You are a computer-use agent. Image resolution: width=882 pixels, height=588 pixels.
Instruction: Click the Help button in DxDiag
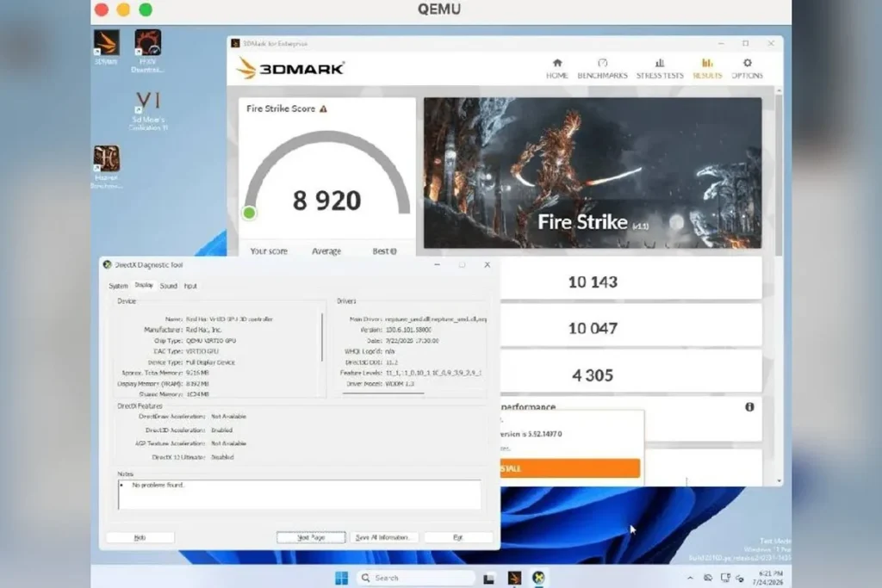140,537
